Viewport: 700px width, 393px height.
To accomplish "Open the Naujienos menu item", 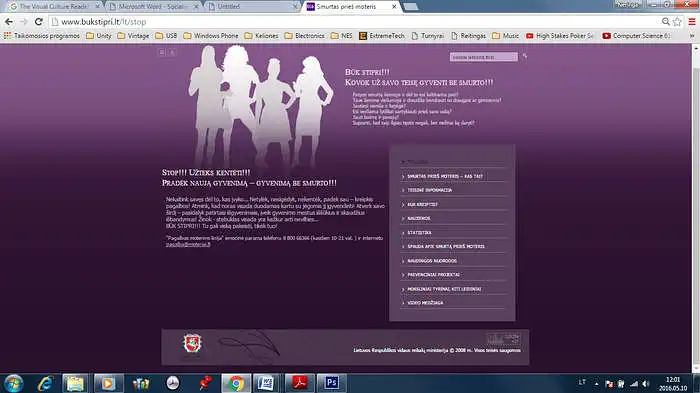I will [418, 218].
